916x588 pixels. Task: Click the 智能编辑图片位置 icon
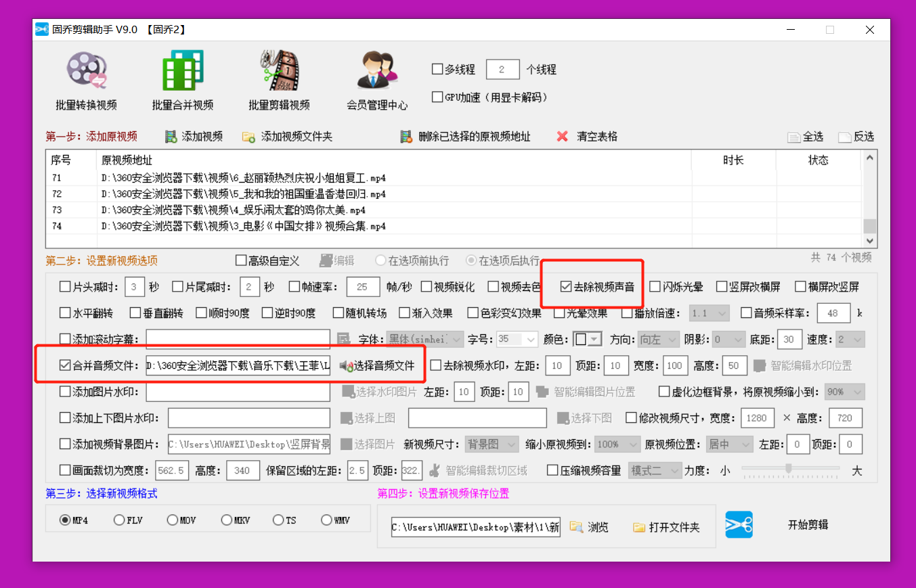click(542, 392)
